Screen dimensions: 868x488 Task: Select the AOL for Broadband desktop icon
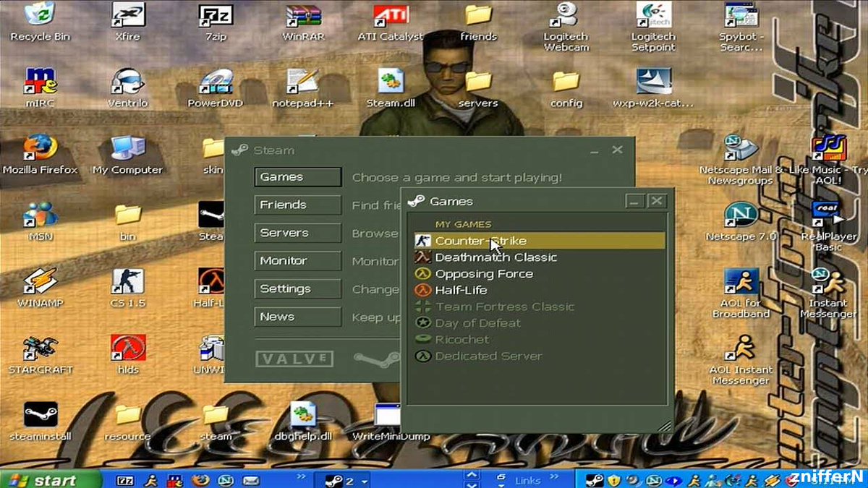tap(741, 293)
